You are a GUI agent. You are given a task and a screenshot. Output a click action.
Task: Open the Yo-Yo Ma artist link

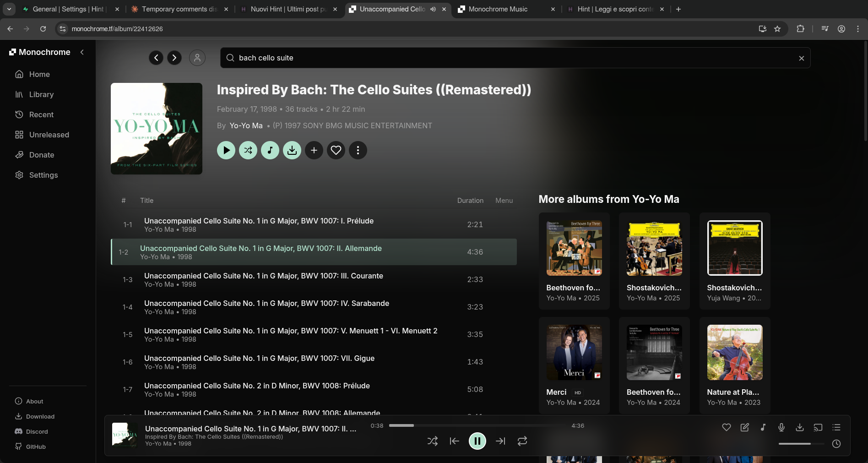246,125
